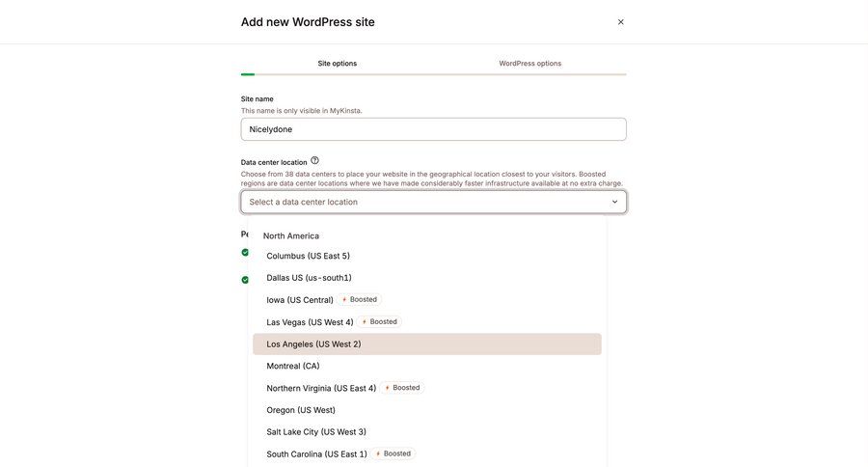This screenshot has width=868, height=467.
Task: Open the Site options tab
Action: 338,64
